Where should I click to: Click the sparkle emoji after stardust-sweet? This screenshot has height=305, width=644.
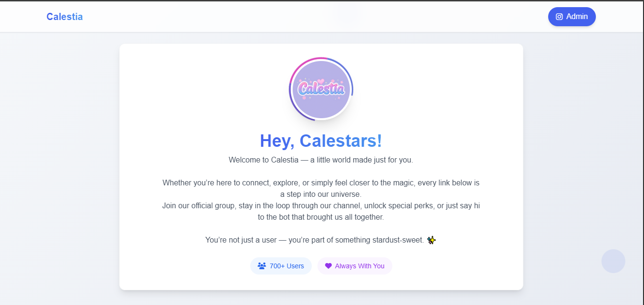click(431, 240)
